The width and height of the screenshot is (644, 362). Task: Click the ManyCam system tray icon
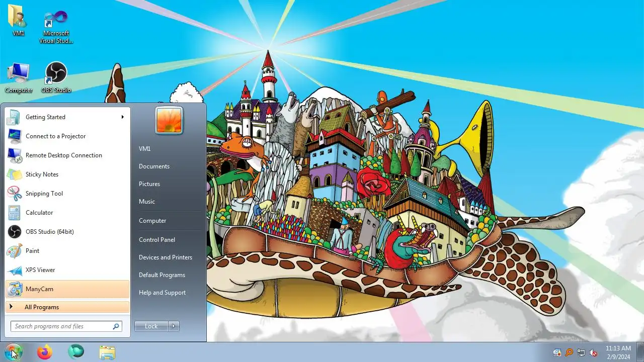[x=557, y=352]
